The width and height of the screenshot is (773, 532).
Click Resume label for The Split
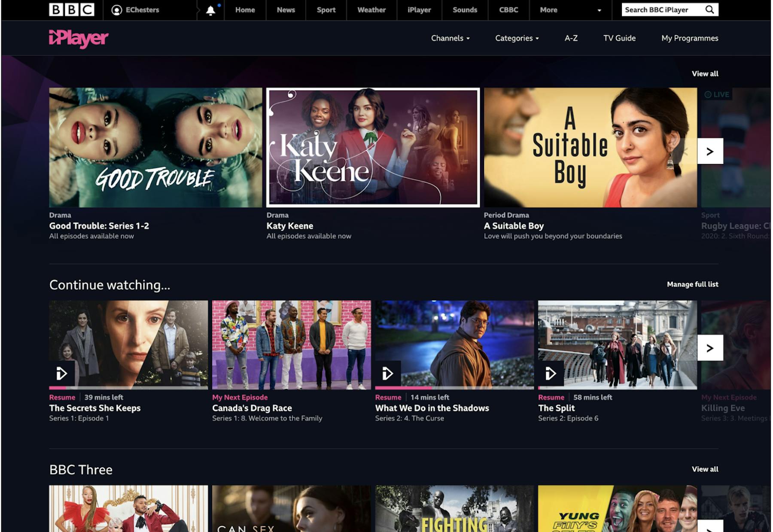click(551, 397)
